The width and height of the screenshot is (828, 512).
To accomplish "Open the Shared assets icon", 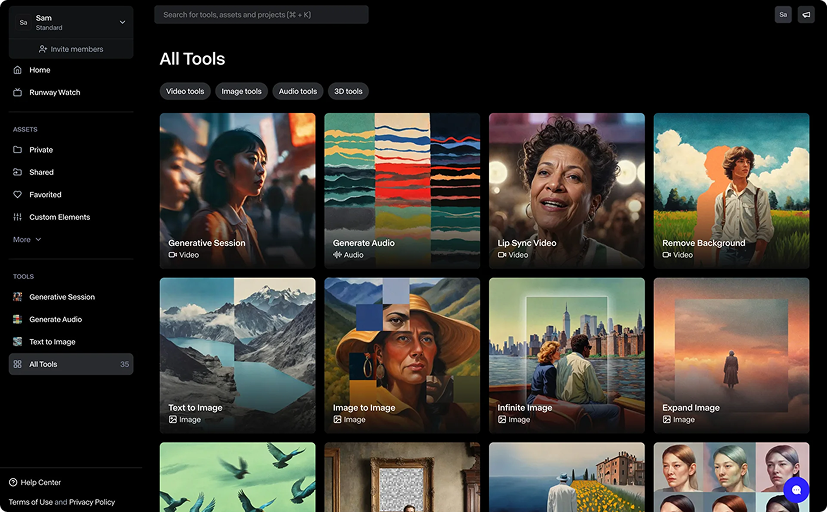I will [18, 172].
